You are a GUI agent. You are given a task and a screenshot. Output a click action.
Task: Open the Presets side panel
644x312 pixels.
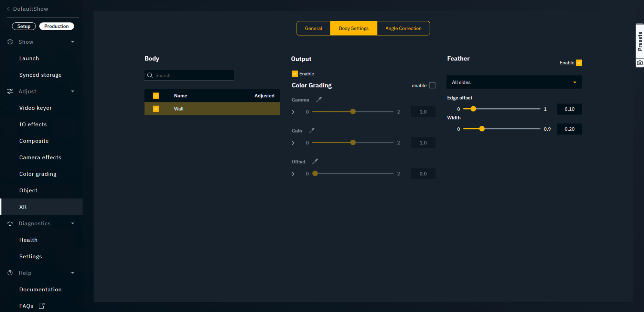(640, 41)
